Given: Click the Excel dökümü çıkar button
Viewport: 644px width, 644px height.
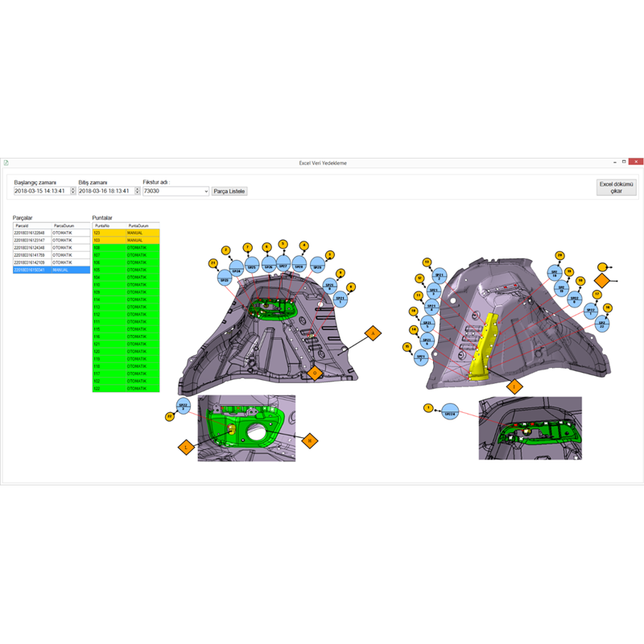Looking at the screenshot, I should pos(616,188).
